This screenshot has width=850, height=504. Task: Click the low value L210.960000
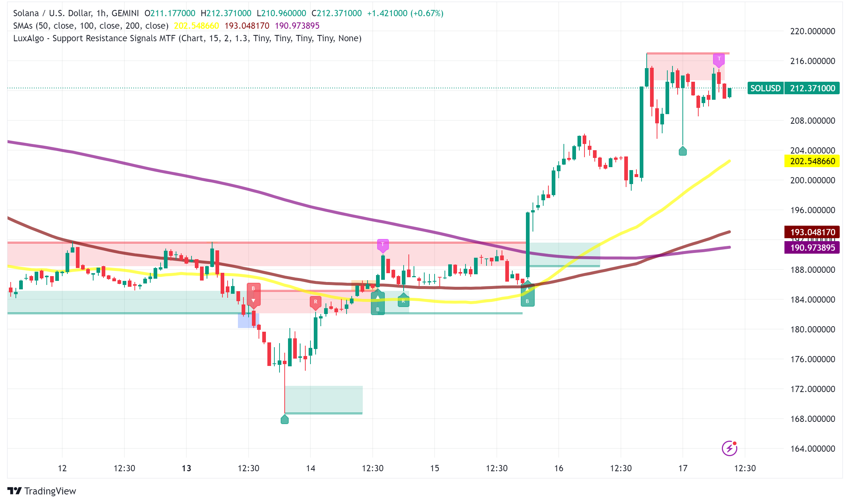pos(281,13)
